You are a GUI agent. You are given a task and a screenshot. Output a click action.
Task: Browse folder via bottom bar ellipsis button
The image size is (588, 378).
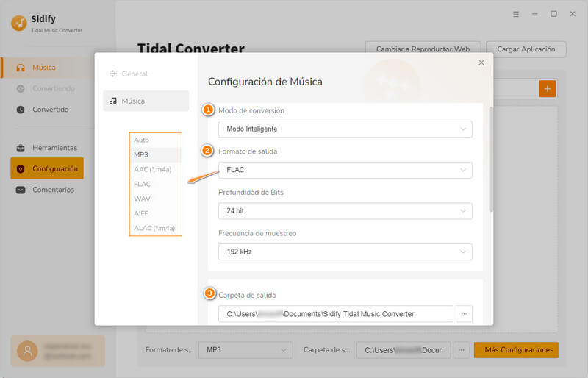pos(462,350)
